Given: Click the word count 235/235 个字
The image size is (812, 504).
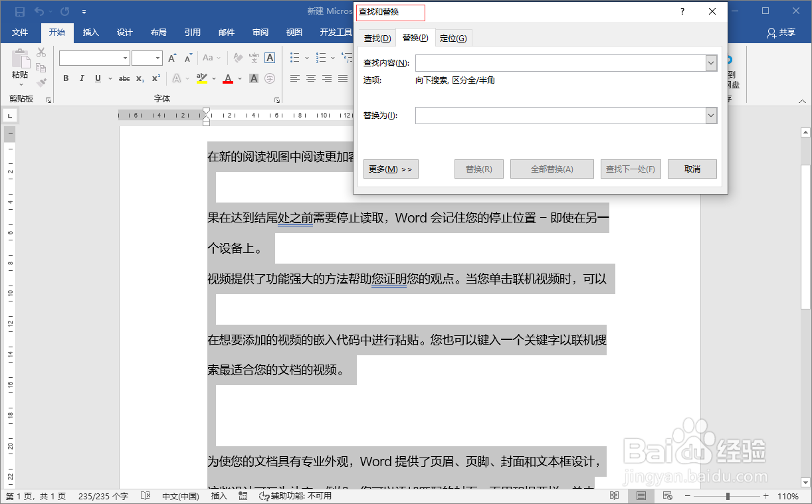Looking at the screenshot, I should tap(103, 496).
